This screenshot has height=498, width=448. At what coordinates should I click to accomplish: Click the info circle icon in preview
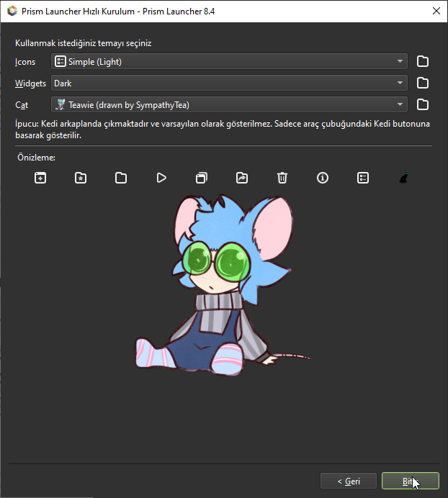323,178
